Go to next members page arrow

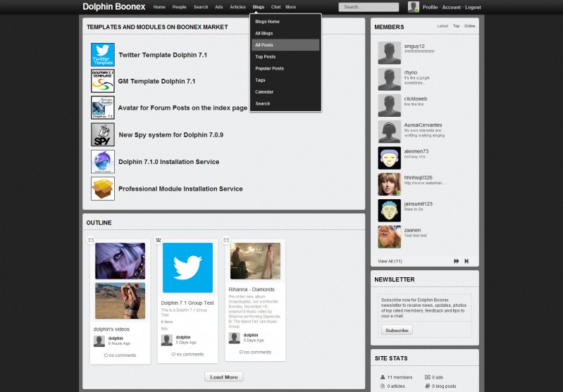457,261
